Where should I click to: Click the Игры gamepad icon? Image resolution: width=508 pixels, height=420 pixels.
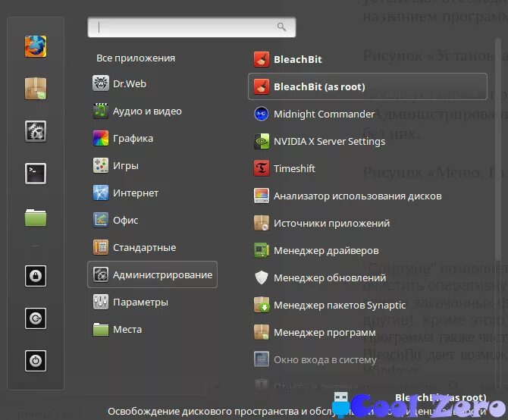(x=101, y=165)
